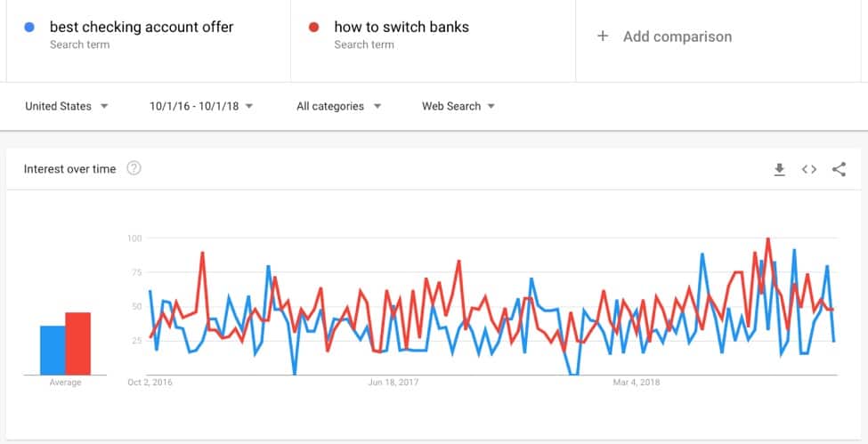Click the red dot beside how to switch banks

pyautogui.click(x=314, y=27)
